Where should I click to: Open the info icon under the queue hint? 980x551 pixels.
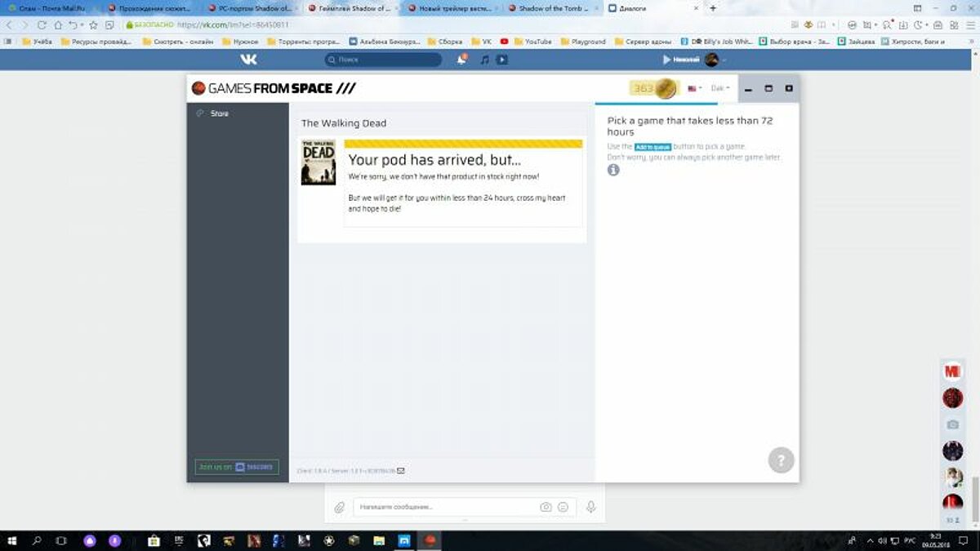tap(613, 170)
